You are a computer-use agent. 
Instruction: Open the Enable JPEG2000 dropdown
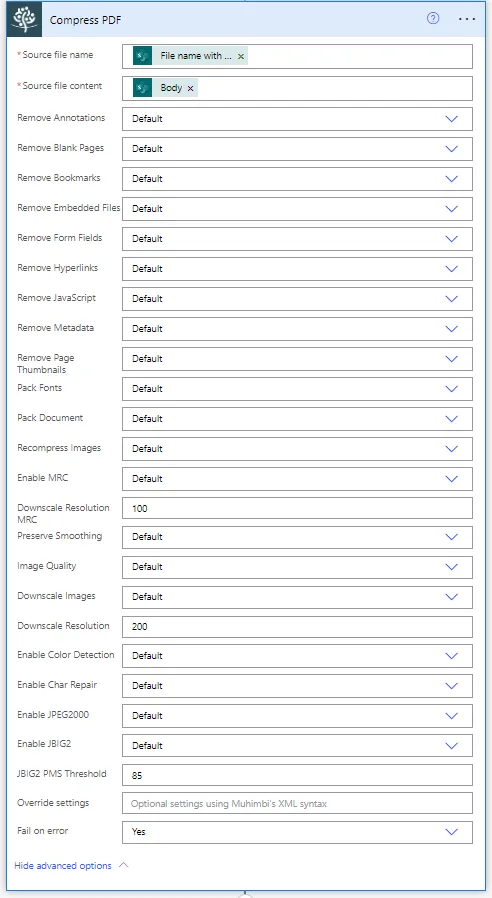tap(297, 716)
